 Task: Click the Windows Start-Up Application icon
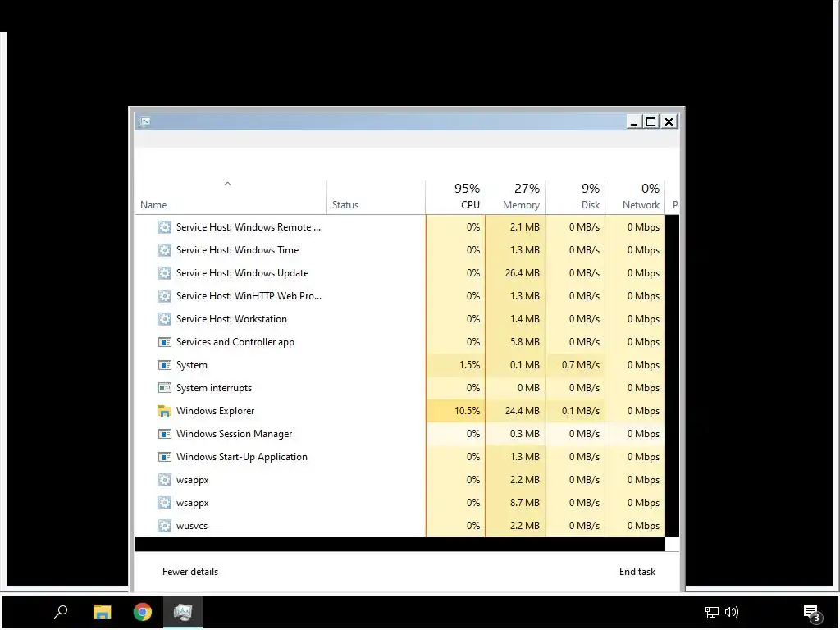164,457
